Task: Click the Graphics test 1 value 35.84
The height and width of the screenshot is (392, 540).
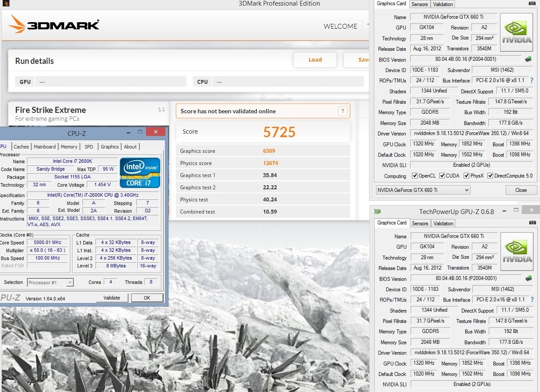Action: tap(270, 175)
